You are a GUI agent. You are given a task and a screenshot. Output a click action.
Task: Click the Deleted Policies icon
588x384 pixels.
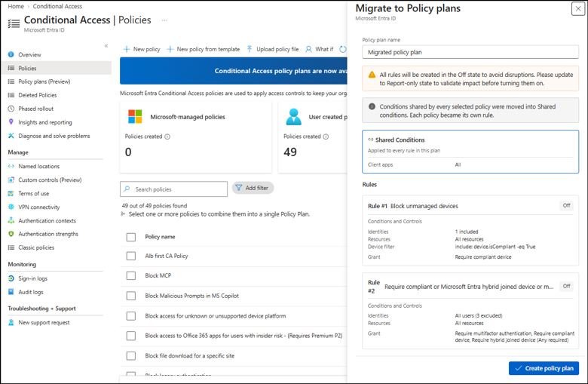point(11,95)
